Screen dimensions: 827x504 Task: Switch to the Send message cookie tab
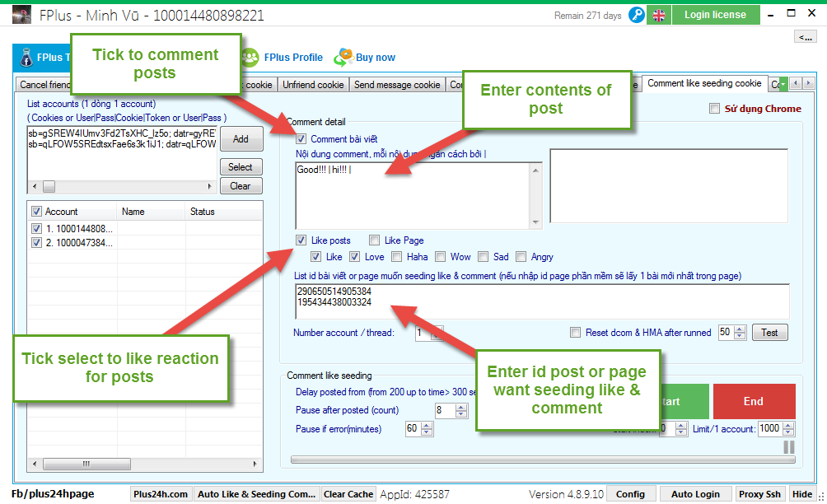[397, 85]
